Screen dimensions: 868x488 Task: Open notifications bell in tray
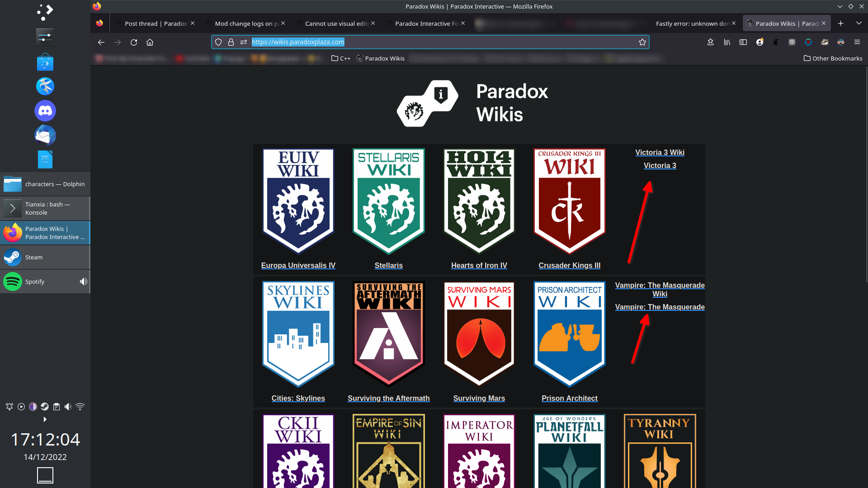point(9,407)
